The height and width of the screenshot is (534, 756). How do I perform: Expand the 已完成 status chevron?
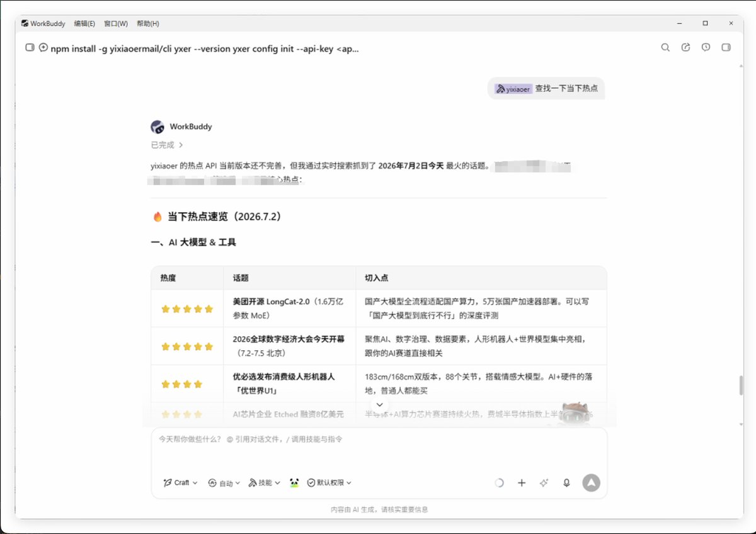pos(181,145)
